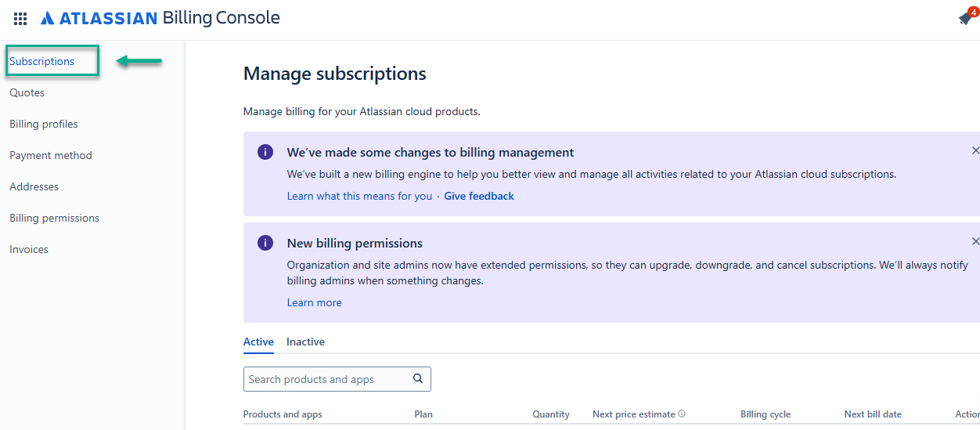Click the Give feedback link
Screen dimensions: 980x430
point(479,196)
